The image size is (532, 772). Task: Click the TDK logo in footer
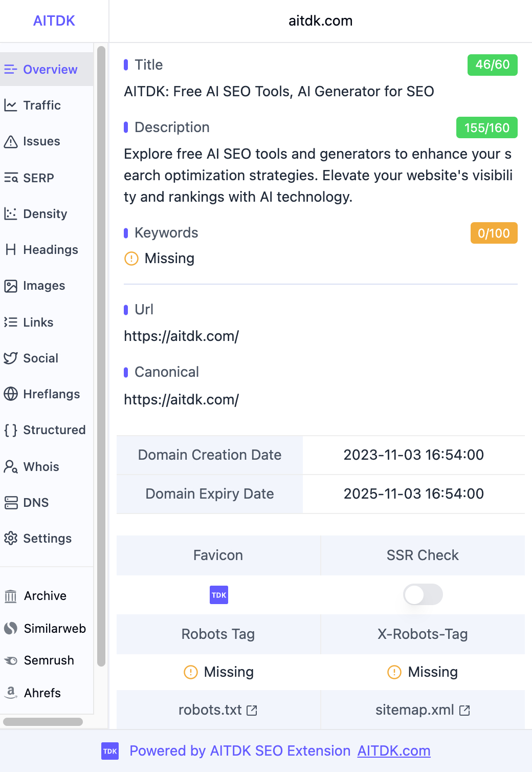tap(110, 751)
